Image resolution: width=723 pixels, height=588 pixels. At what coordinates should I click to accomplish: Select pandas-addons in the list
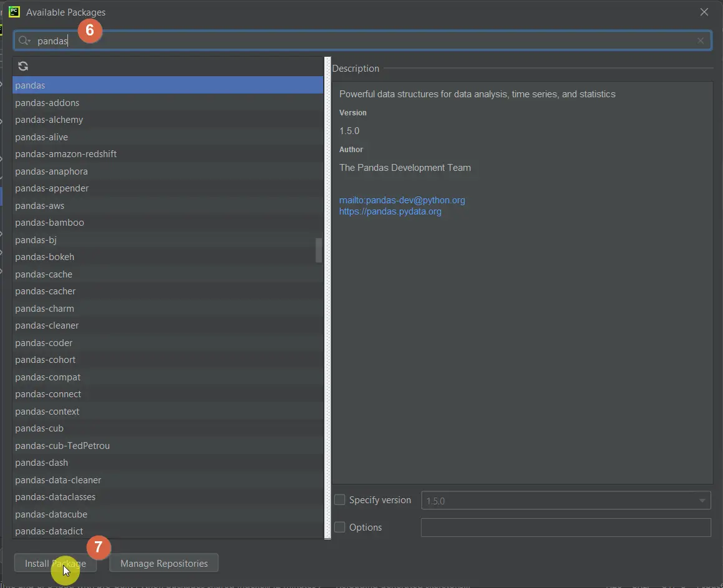168,102
